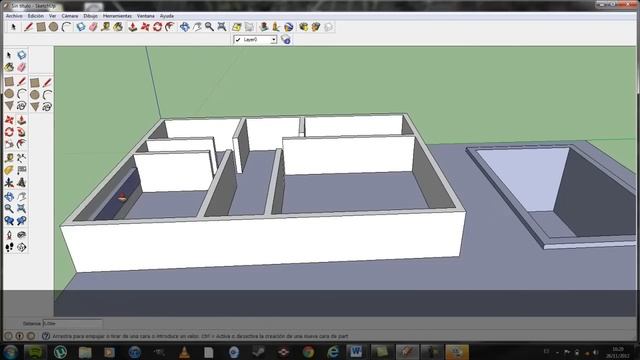640x360 pixels.
Task: Select the Text label tool
Action: 22,170
